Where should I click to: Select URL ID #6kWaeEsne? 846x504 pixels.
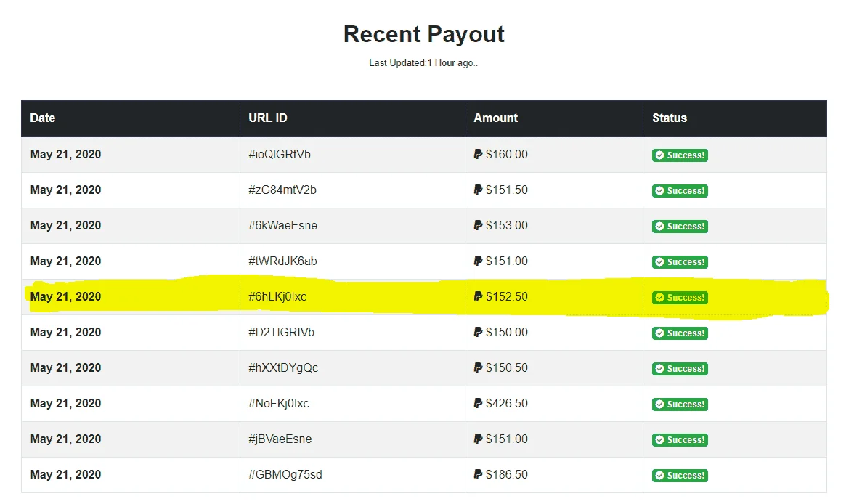coord(282,226)
